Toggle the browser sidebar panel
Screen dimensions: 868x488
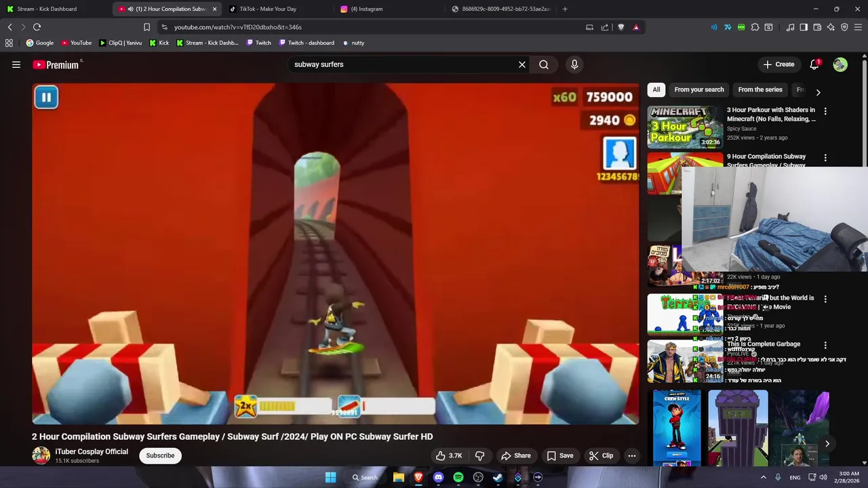coord(804,27)
